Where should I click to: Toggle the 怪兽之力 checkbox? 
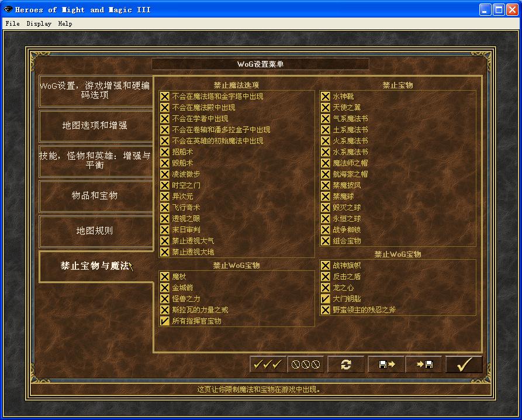tap(164, 299)
